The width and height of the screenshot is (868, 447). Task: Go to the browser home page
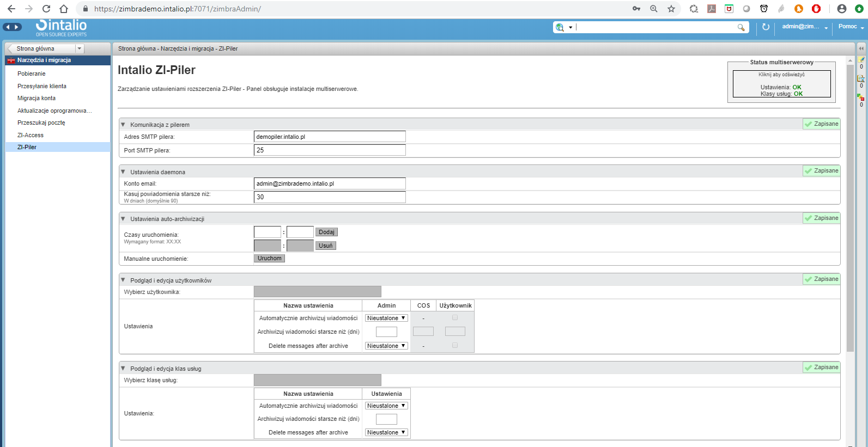64,9
